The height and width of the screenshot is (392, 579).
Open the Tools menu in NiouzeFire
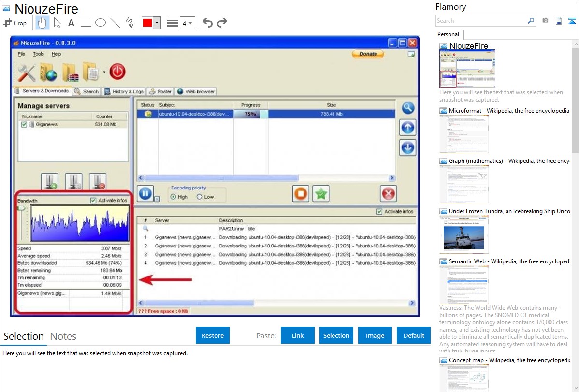point(38,54)
